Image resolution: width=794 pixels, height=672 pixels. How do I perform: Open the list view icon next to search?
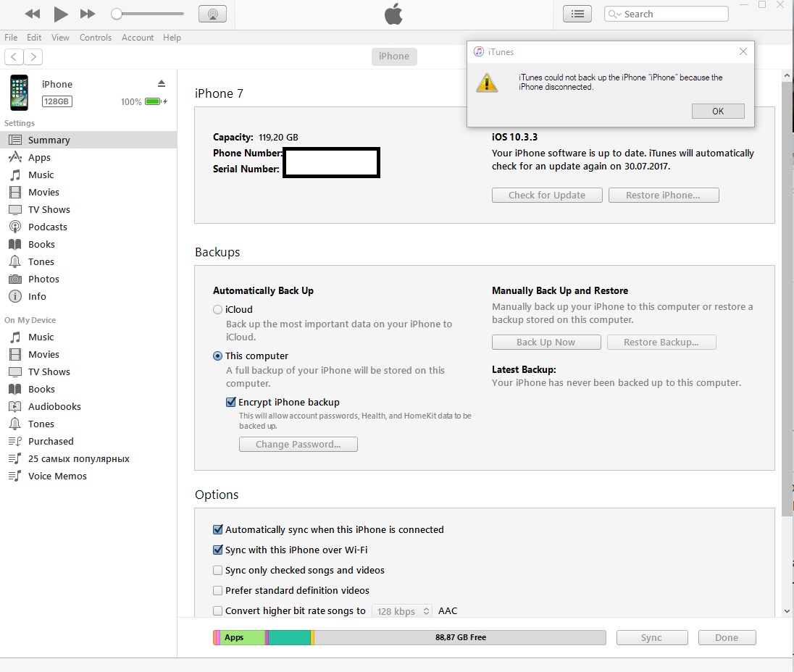(577, 14)
